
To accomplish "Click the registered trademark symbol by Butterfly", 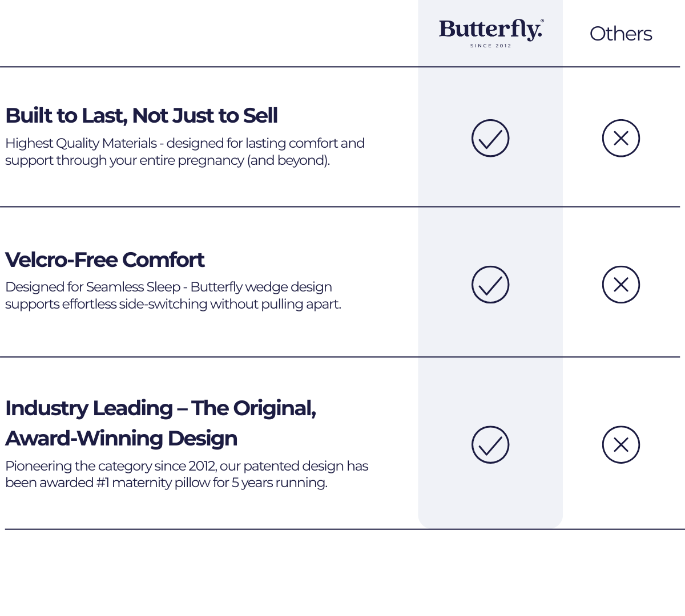I will coord(542,21).
